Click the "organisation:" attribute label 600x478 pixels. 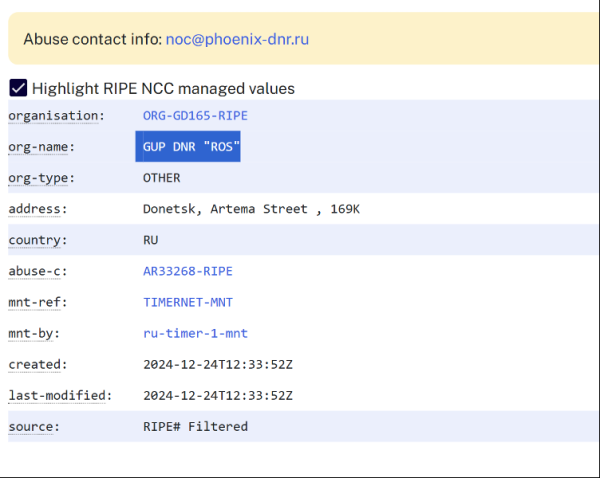[x=56, y=116]
